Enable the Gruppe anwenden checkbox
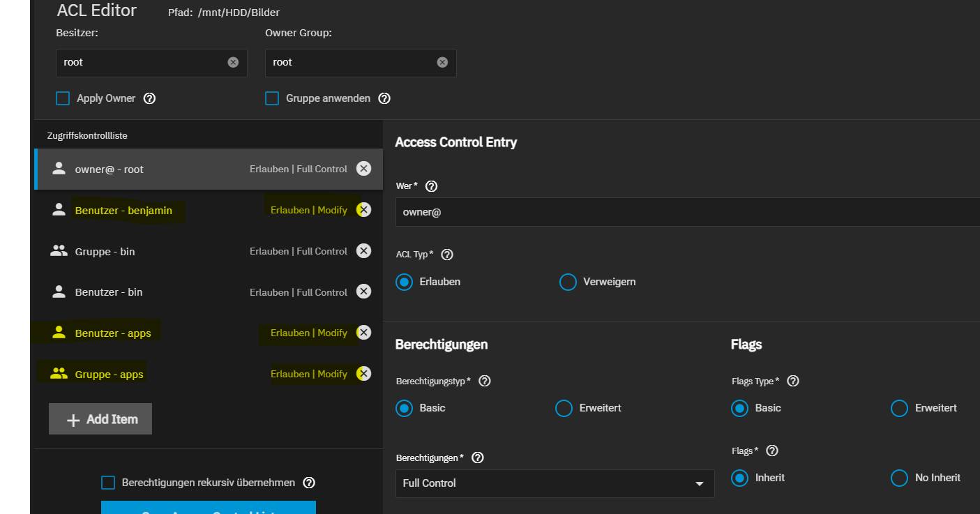Viewport: 980px width, 514px height. (272, 98)
